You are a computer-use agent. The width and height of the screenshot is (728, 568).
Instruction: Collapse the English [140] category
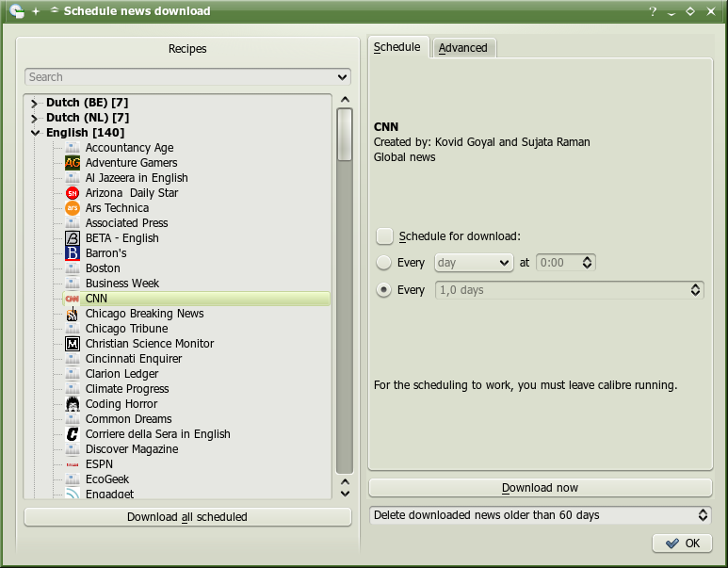35,133
